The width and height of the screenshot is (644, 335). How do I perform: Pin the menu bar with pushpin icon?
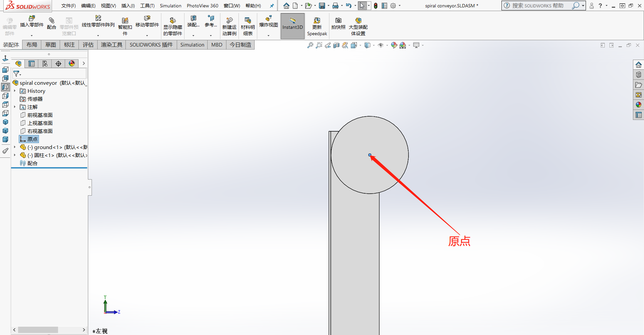(x=272, y=6)
